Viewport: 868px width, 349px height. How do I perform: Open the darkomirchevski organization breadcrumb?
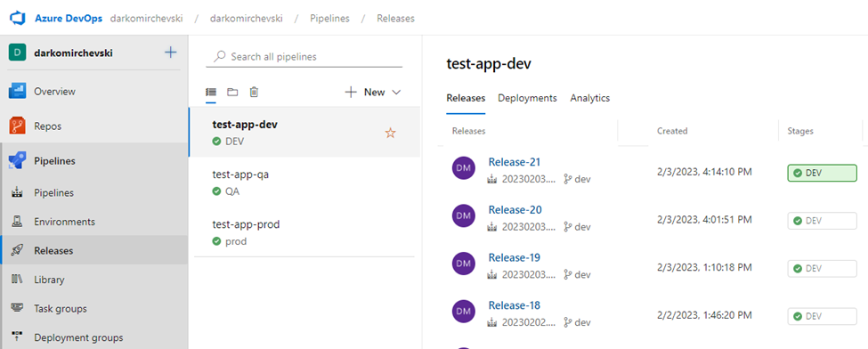point(147,19)
